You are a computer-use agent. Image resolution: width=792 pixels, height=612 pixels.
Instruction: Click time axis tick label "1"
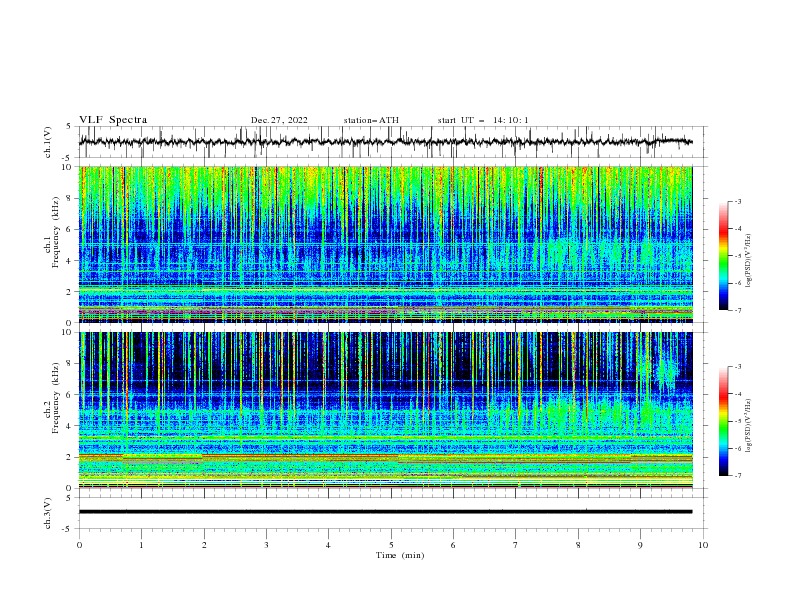[142, 545]
